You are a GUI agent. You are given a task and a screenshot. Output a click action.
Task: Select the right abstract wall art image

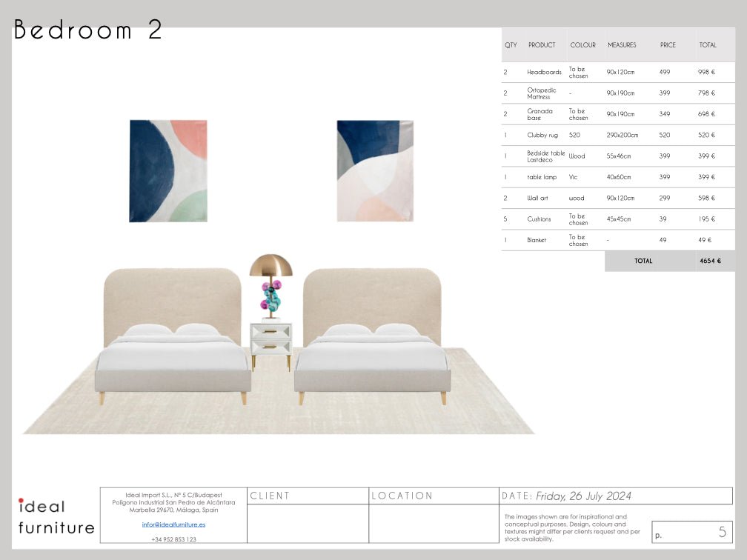(375, 171)
